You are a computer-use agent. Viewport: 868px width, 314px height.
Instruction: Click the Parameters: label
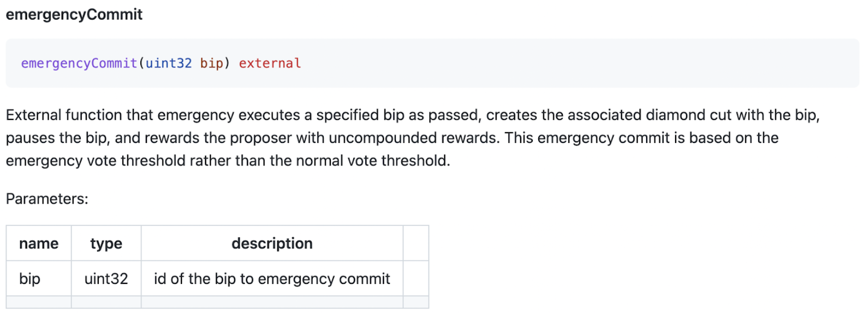click(x=47, y=199)
